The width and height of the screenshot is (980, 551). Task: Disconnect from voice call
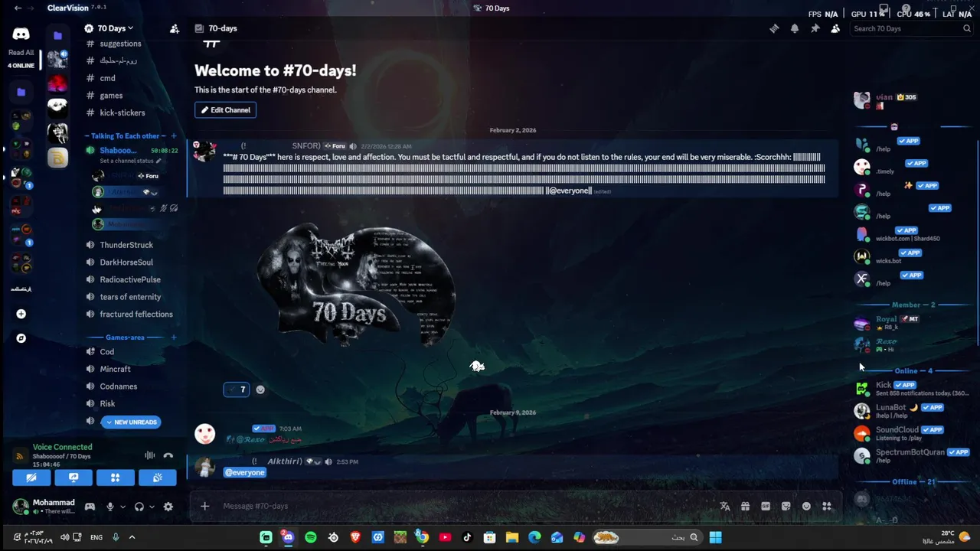168,455
